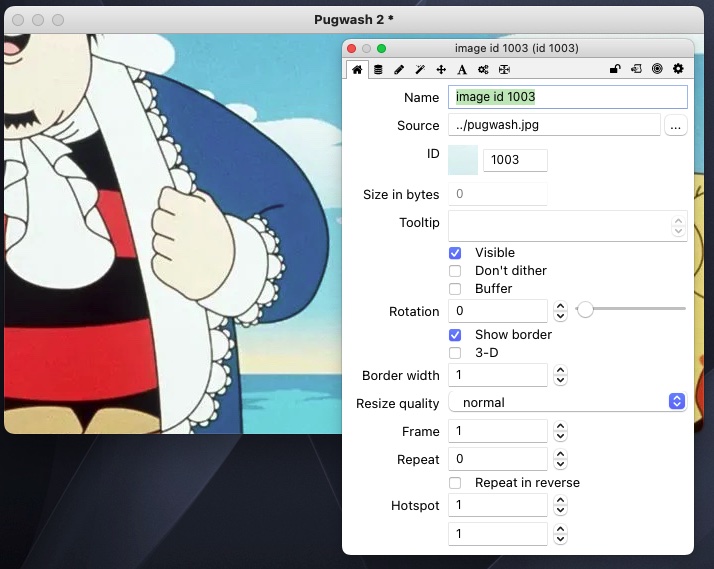Open the single gear settings menu

click(678, 69)
